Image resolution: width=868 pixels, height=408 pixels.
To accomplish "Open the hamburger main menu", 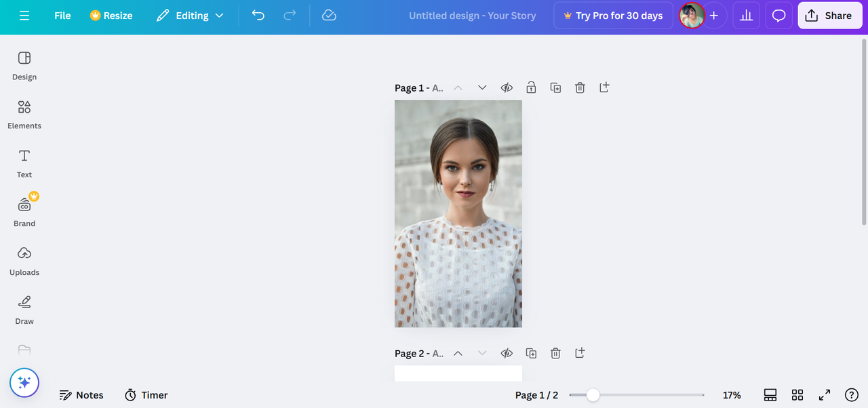I will tap(24, 16).
